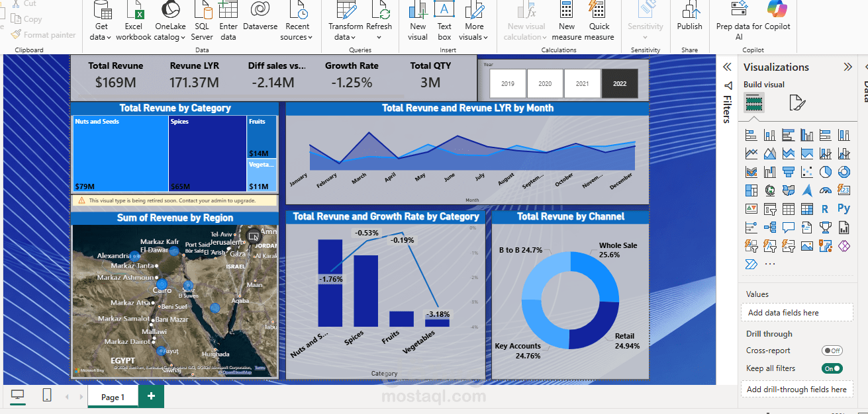Select the funnel chart visual icon
868x414 pixels.
click(x=789, y=171)
